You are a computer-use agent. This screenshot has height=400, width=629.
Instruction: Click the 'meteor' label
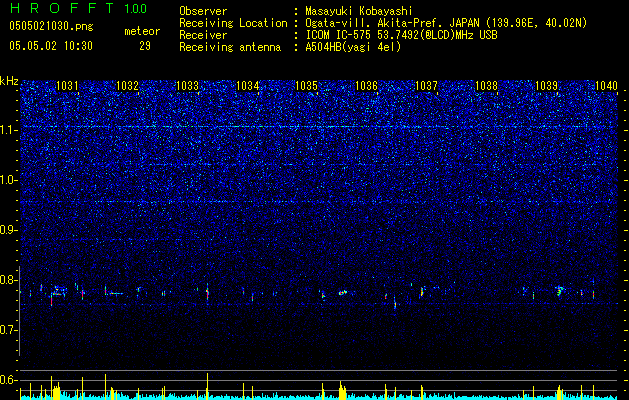[142, 31]
